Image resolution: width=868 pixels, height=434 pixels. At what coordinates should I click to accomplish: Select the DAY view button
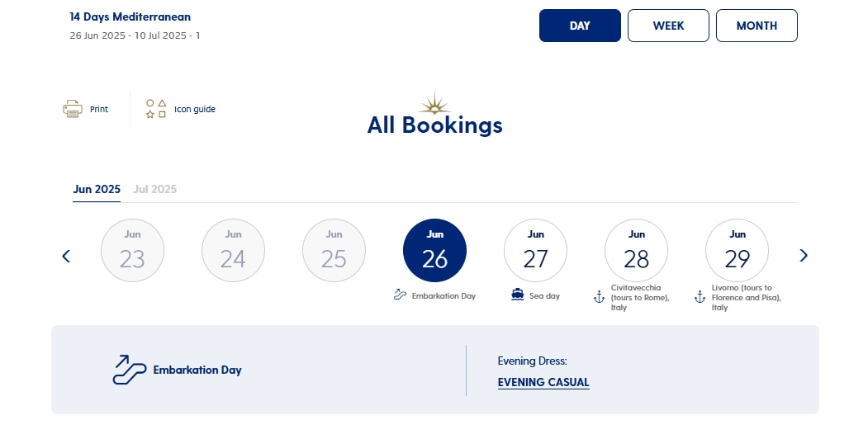click(x=580, y=26)
